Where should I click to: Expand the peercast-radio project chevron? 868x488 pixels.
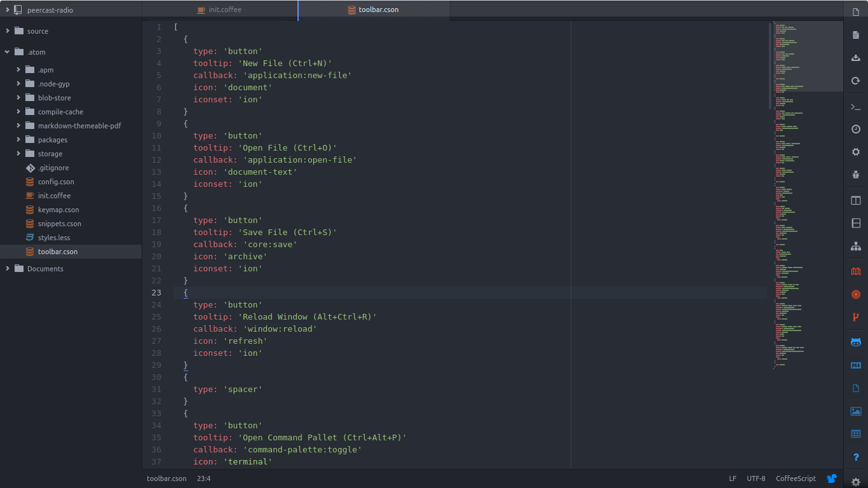click(x=8, y=10)
